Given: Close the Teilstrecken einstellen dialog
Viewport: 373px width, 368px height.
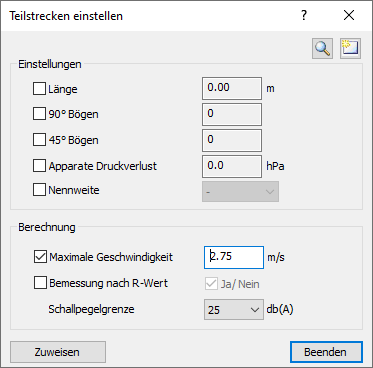Looking at the screenshot, I should (x=349, y=15).
